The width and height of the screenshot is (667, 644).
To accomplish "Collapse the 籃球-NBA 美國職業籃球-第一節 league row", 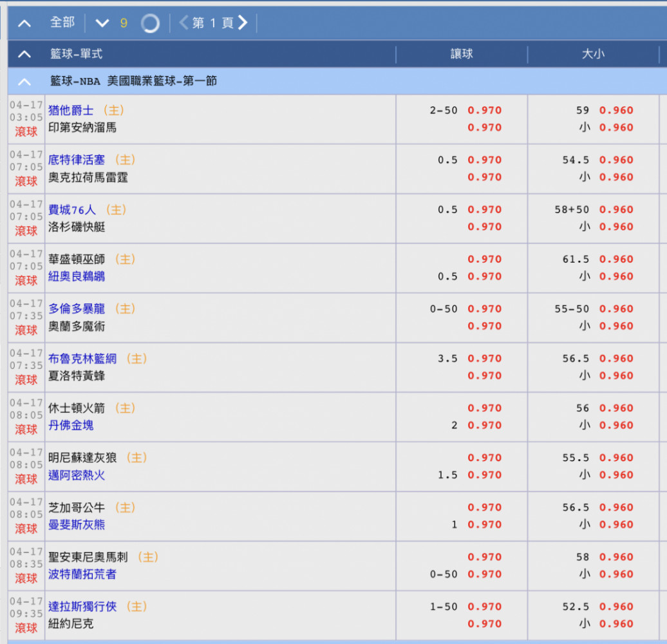I will [x=24, y=82].
